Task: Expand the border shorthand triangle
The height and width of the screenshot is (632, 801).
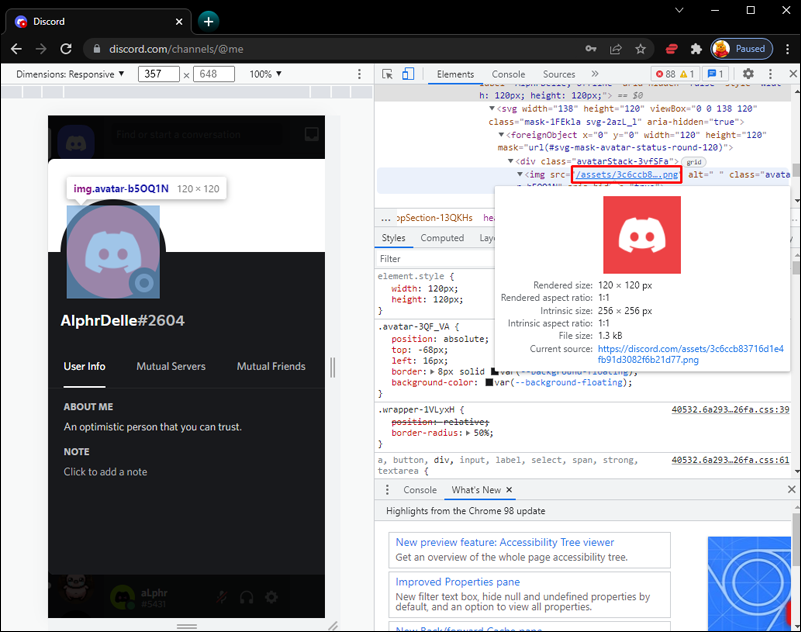Action: coord(432,371)
